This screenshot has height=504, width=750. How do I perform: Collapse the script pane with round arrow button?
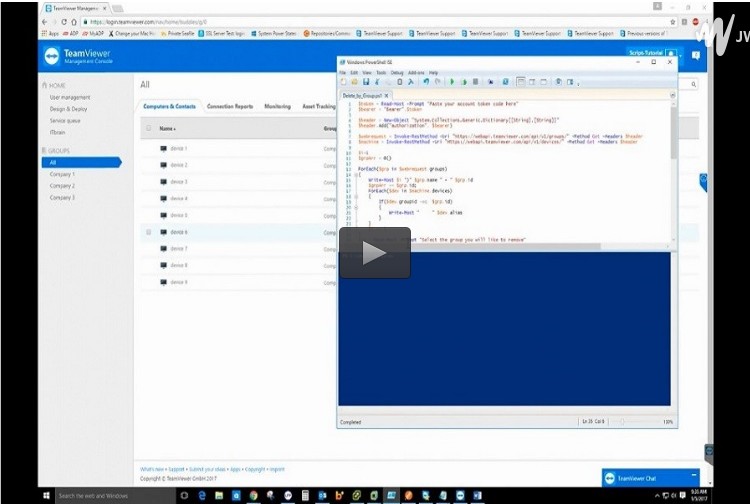672,95
